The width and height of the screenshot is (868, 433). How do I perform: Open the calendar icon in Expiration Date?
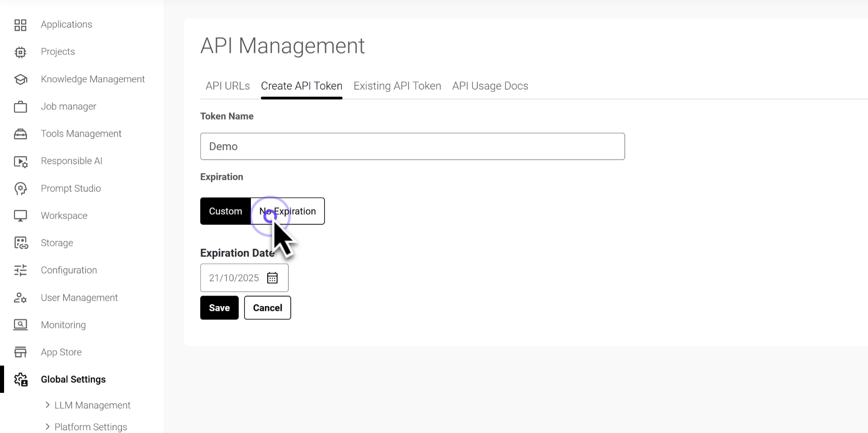tap(272, 278)
